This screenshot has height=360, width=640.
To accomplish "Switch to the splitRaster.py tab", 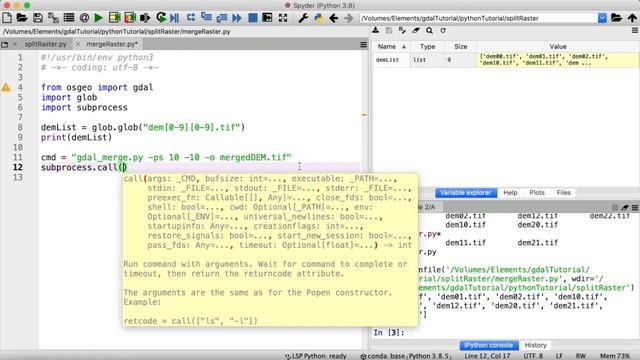I will pos(45,44).
